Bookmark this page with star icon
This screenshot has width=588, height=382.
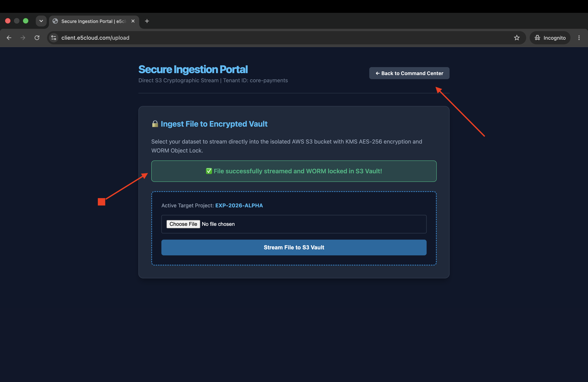point(517,38)
